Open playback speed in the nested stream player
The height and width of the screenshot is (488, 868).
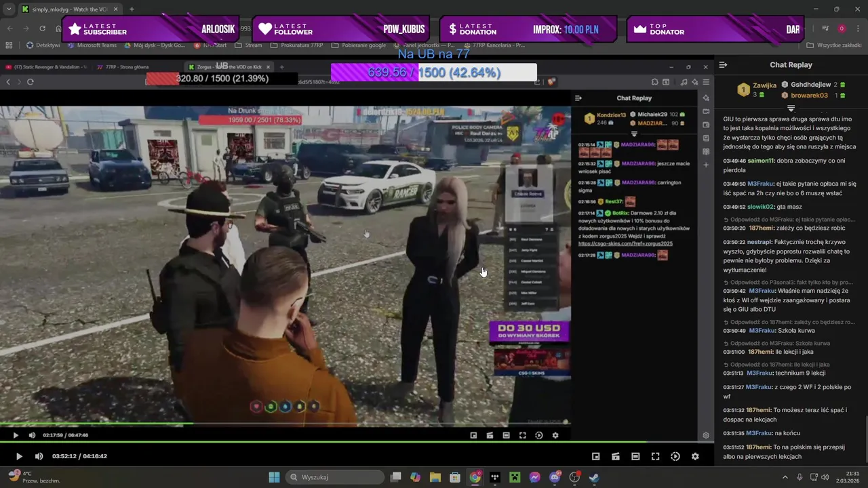539,435
